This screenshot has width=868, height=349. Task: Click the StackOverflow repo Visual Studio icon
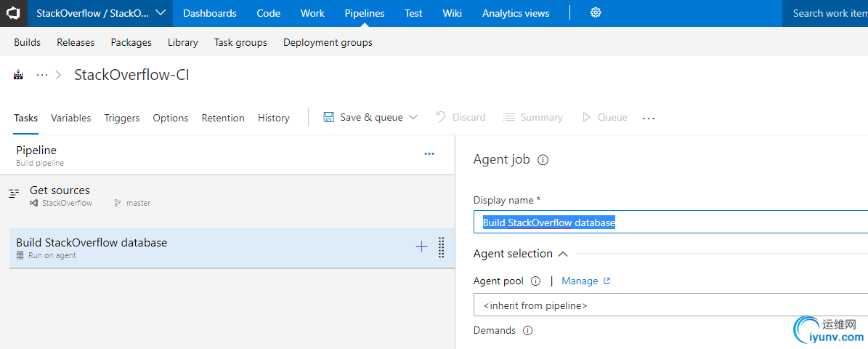(33, 204)
